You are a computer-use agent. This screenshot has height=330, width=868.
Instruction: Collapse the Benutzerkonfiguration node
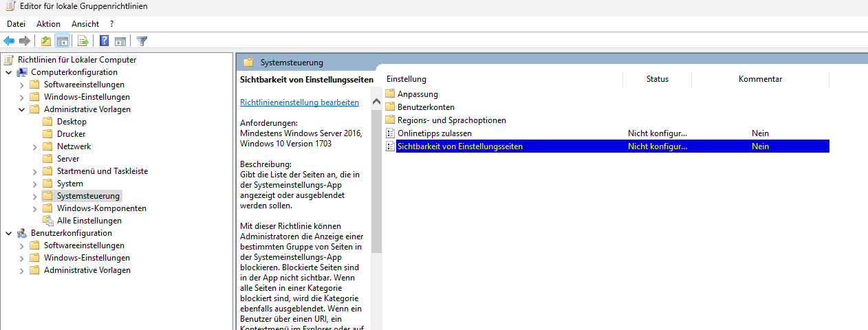click(8, 233)
